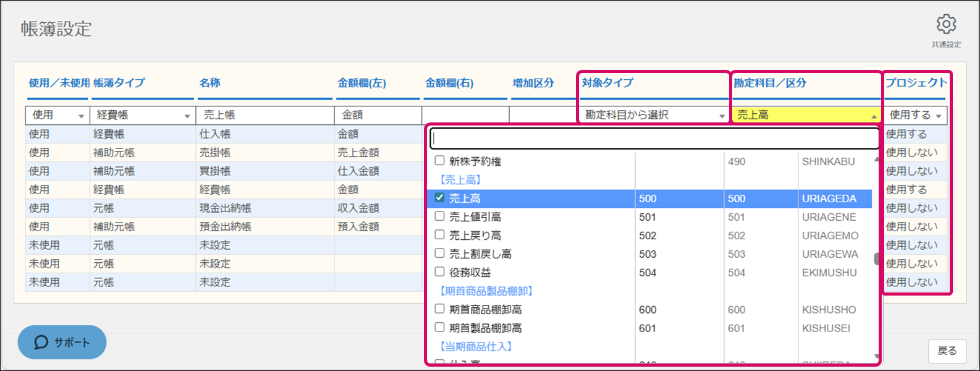Enable the 新株予約権 checkbox
Image resolution: width=980 pixels, height=371 pixels.
pyautogui.click(x=440, y=161)
